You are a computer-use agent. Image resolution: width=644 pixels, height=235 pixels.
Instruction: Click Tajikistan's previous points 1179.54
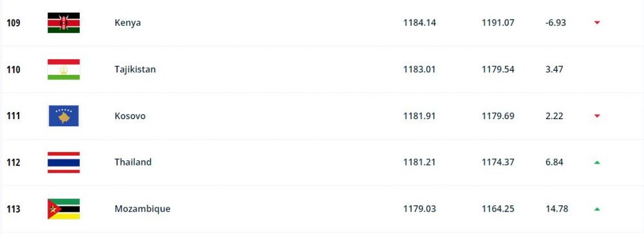click(x=498, y=70)
